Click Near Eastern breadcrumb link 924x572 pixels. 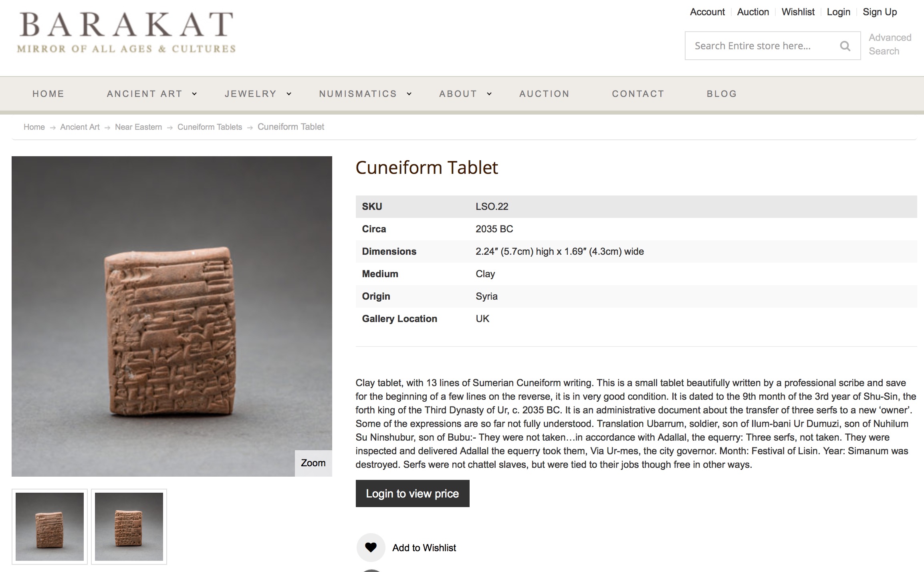138,127
